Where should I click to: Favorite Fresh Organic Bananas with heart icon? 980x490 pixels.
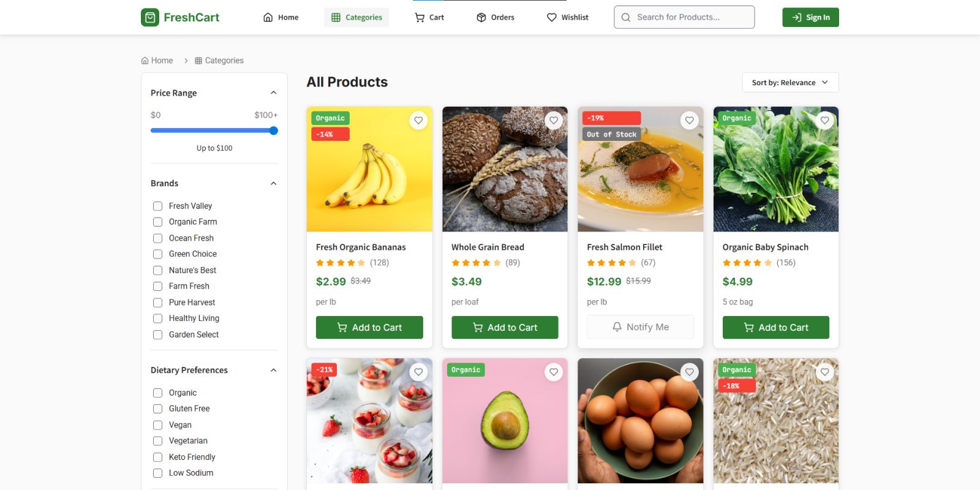418,121
